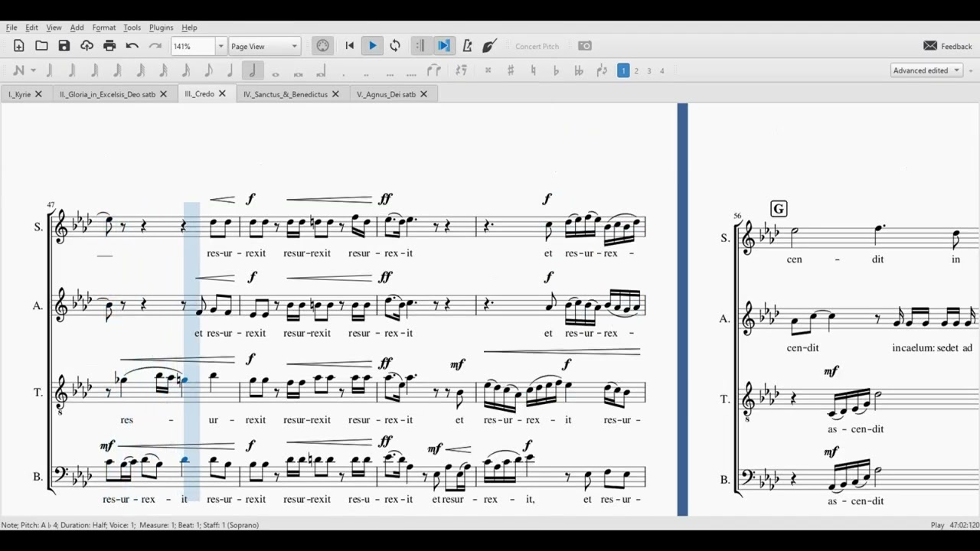Select the highlighted half note duration
The width and height of the screenshot is (980, 551).
point(253,70)
